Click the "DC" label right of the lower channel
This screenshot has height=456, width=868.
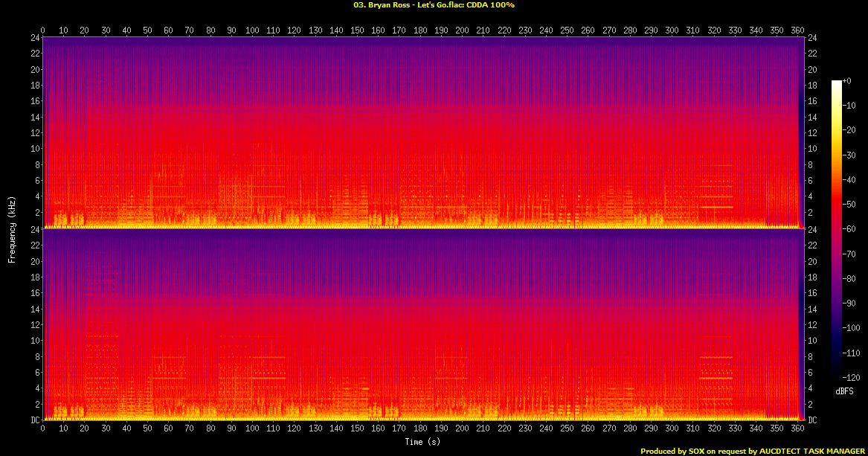point(812,420)
